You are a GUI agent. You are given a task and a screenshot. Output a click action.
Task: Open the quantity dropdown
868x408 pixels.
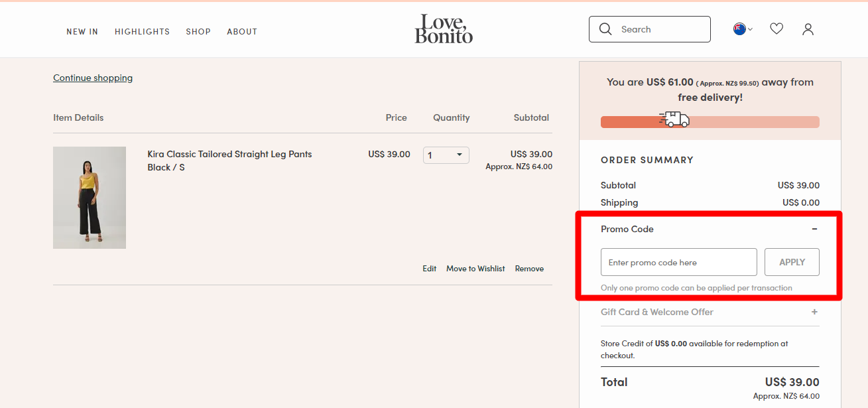point(446,155)
